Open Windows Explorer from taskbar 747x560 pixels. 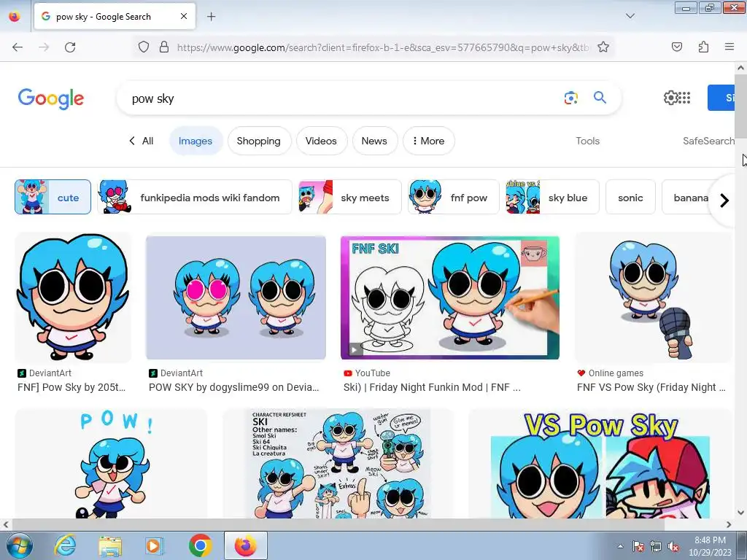[110, 545]
